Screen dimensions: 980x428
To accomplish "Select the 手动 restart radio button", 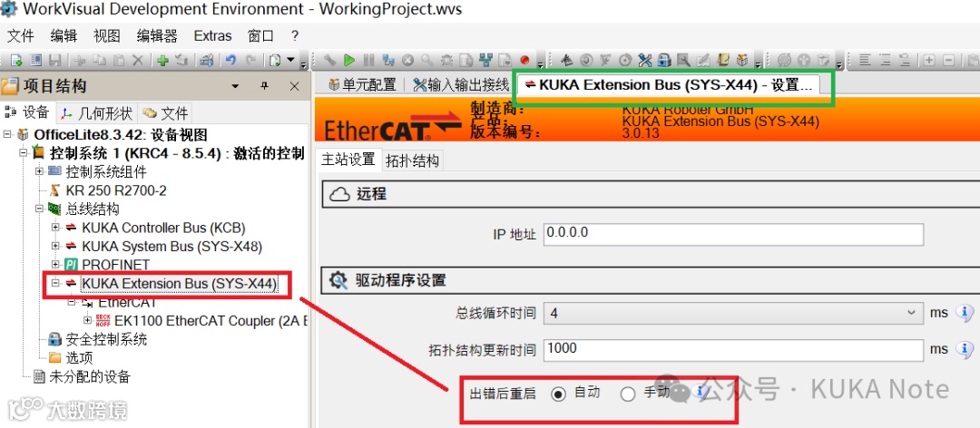I will pyautogui.click(x=628, y=394).
